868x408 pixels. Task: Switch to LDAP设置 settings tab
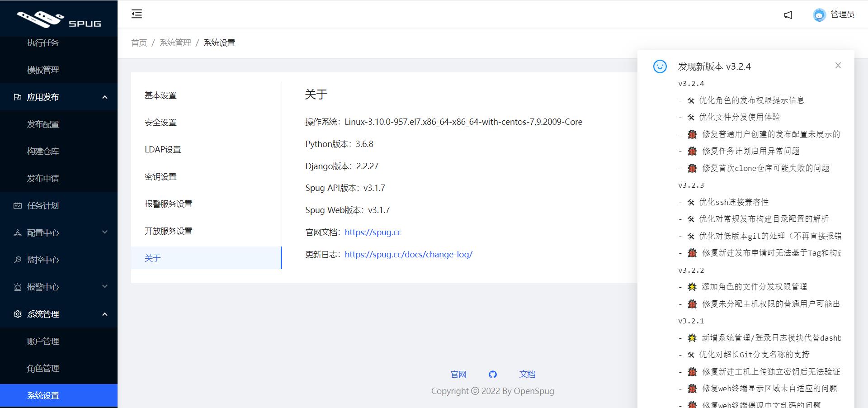pos(206,150)
